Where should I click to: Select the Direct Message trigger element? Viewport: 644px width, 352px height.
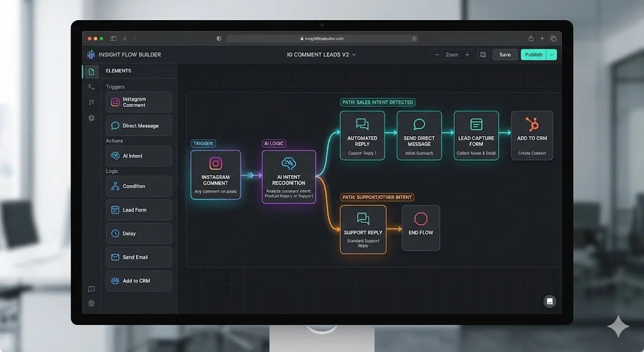pyautogui.click(x=139, y=126)
